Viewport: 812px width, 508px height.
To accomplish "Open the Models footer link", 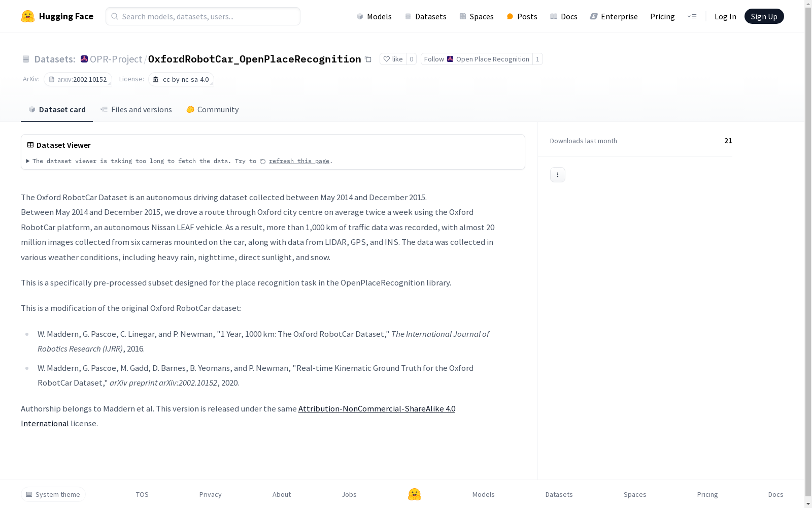I will [483, 494].
